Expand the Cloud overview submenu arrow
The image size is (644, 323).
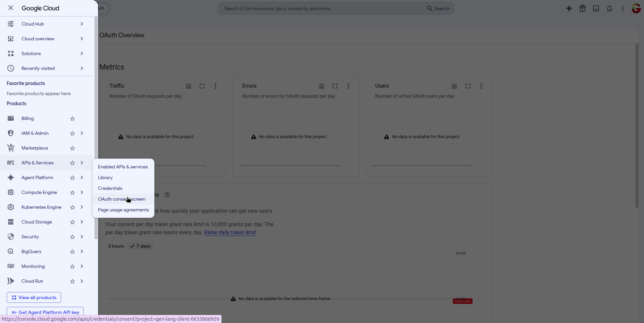82,39
